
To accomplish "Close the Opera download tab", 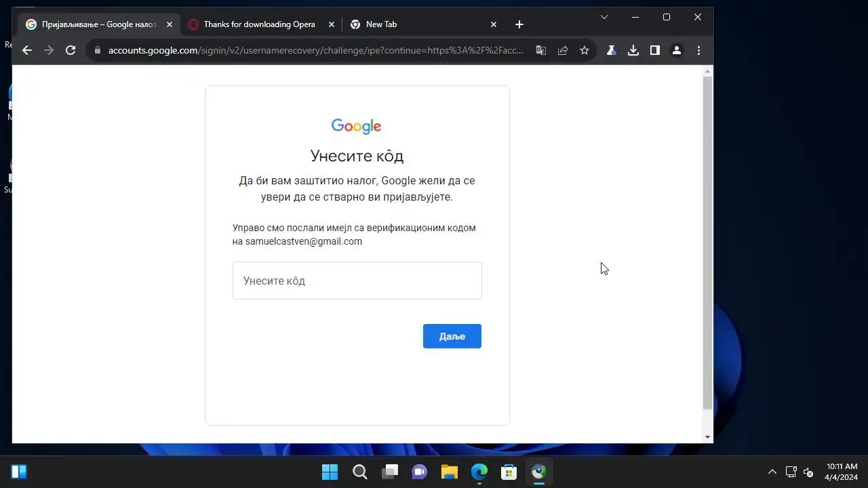I will click(332, 24).
